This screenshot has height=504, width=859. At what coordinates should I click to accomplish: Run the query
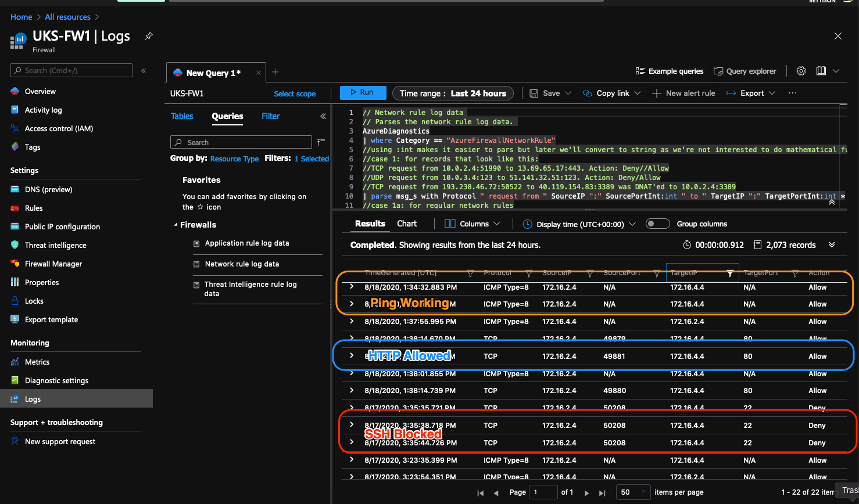point(363,92)
